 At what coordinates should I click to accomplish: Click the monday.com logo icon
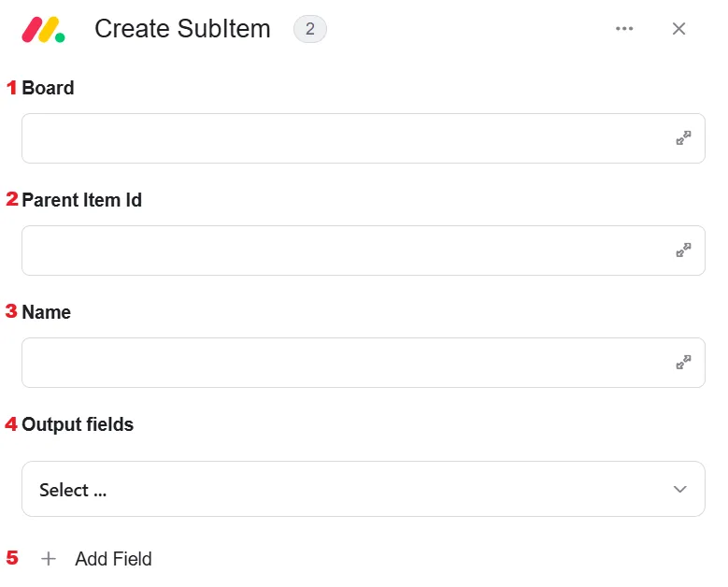[x=43, y=30]
